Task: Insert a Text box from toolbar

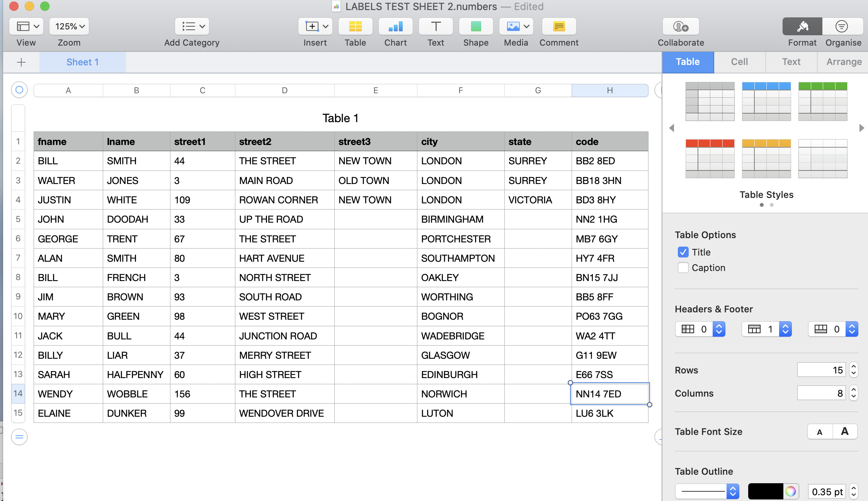Action: 436,27
